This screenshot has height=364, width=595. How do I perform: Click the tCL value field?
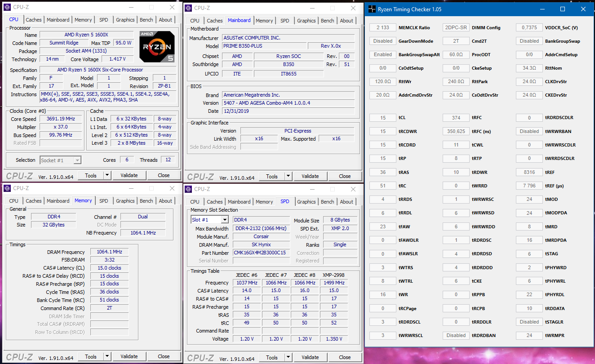click(x=383, y=118)
